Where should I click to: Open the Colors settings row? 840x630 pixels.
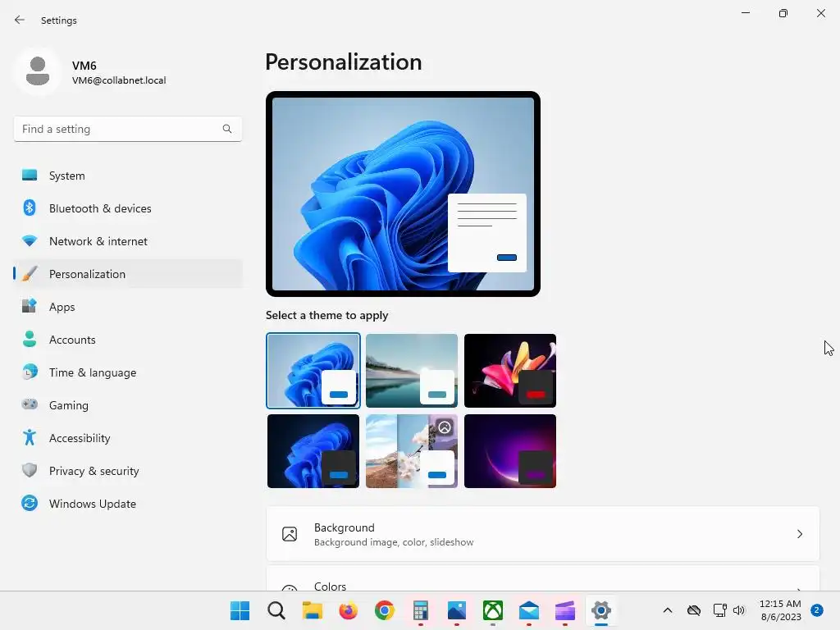pos(543,578)
